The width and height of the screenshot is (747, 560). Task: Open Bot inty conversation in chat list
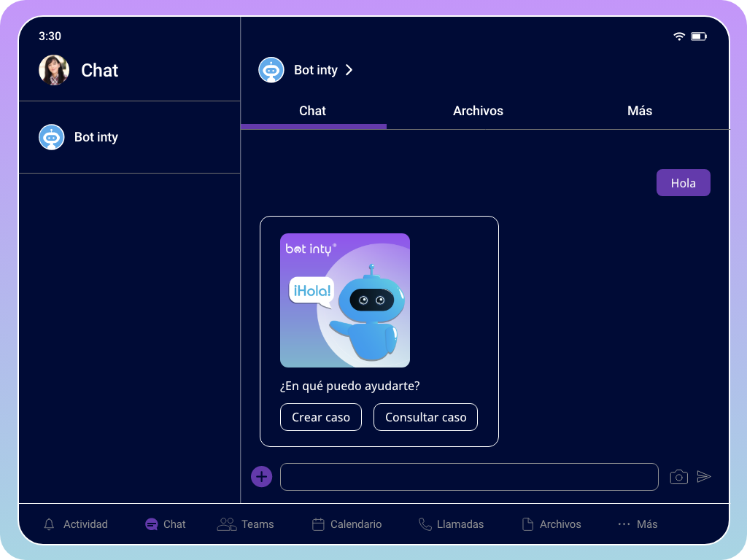[x=130, y=137]
